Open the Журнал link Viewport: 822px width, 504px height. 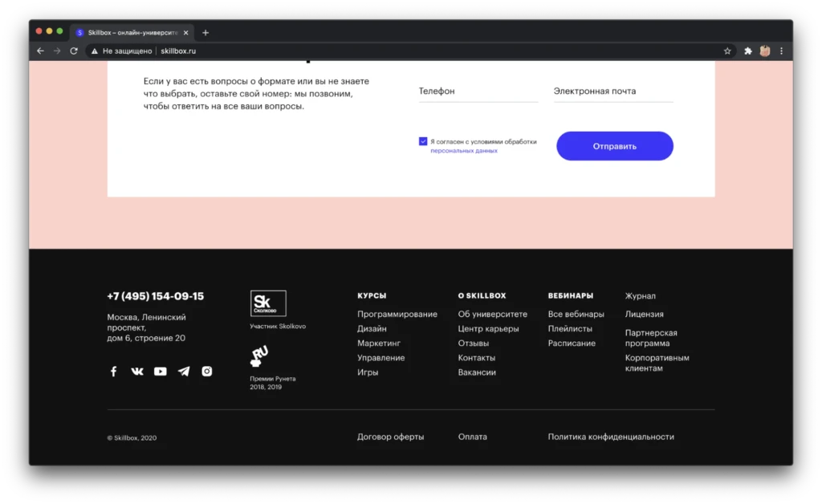[x=640, y=296]
